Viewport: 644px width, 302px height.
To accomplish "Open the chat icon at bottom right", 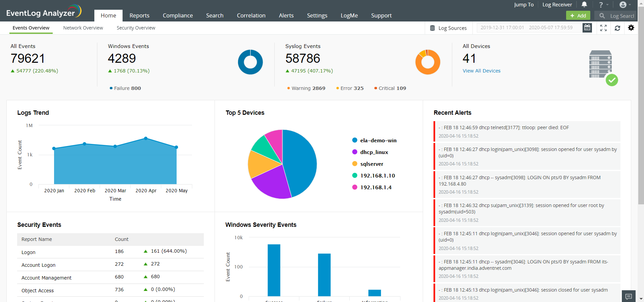I will pyautogui.click(x=629, y=296).
